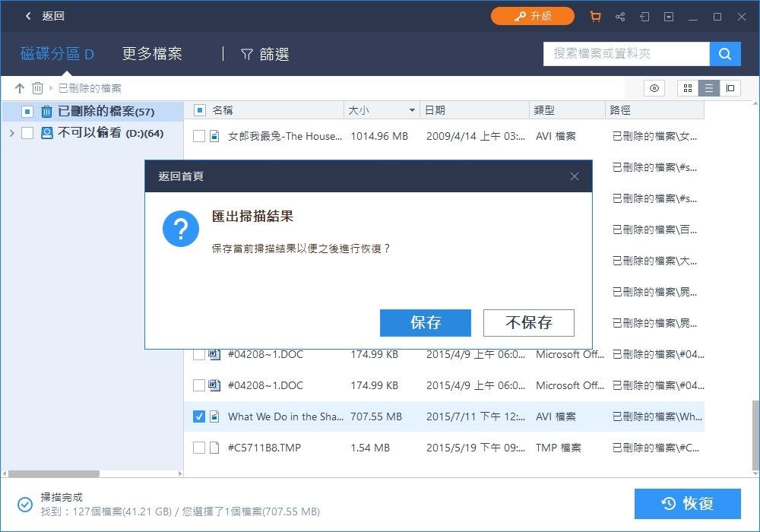Click the orange 升級 upgrade button
This screenshot has width=760, height=532.
[x=533, y=16]
